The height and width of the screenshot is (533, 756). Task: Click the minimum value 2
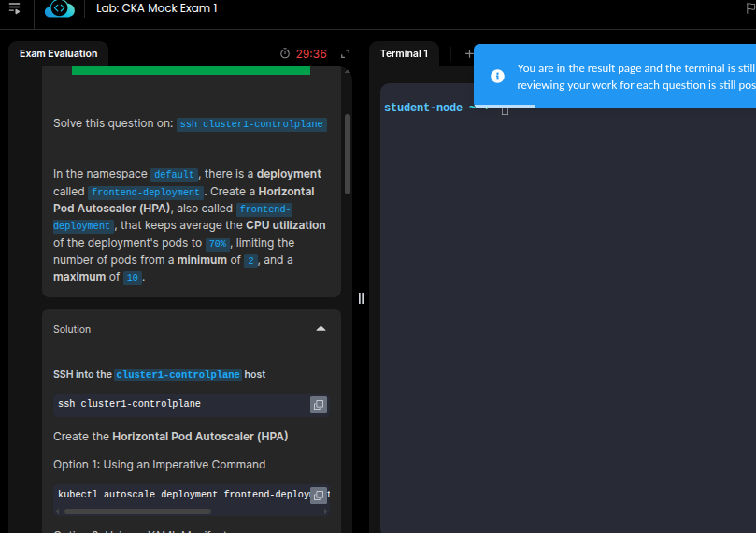click(250, 261)
